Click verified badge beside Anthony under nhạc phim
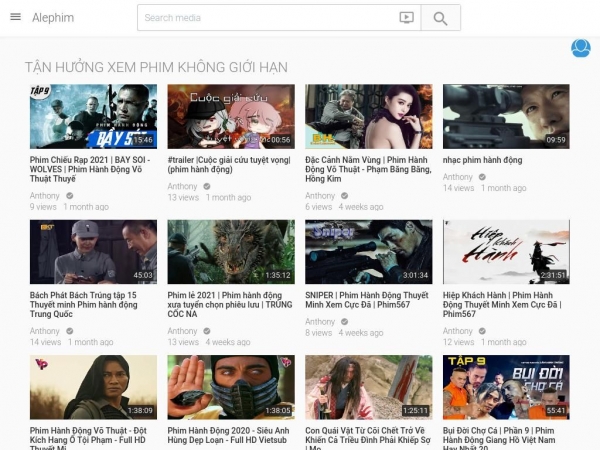The height and width of the screenshot is (450, 600). pos(482,177)
